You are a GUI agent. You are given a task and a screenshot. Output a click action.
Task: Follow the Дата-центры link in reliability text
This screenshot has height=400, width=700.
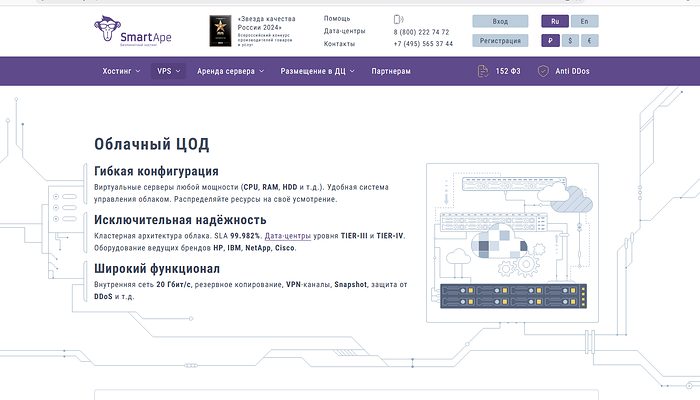(x=288, y=236)
